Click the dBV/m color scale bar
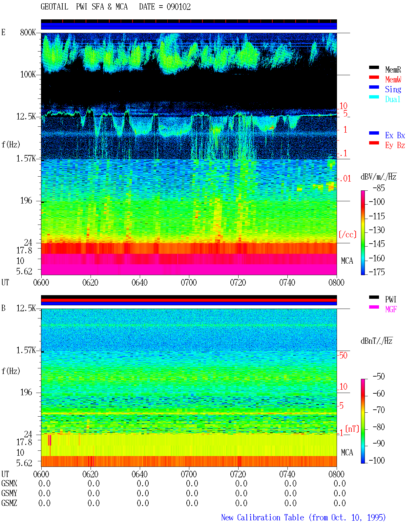Viewport: 420px width, 523px height. (x=363, y=232)
